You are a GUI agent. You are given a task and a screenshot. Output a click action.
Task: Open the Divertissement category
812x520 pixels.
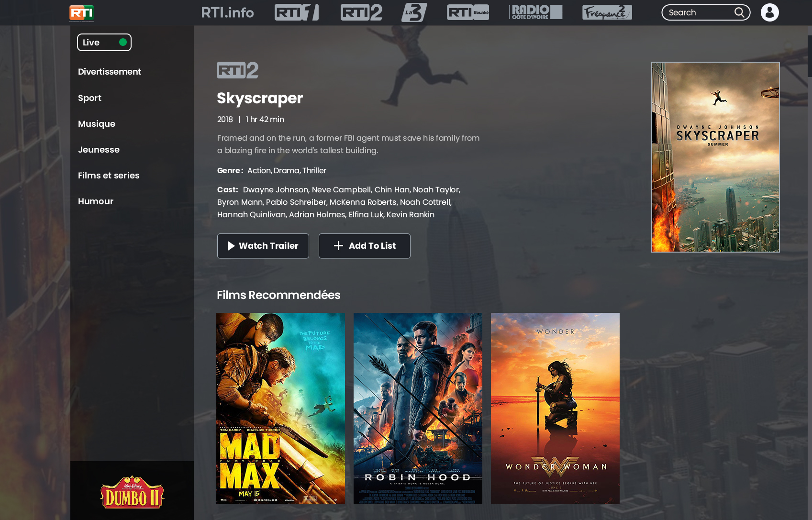[110, 72]
